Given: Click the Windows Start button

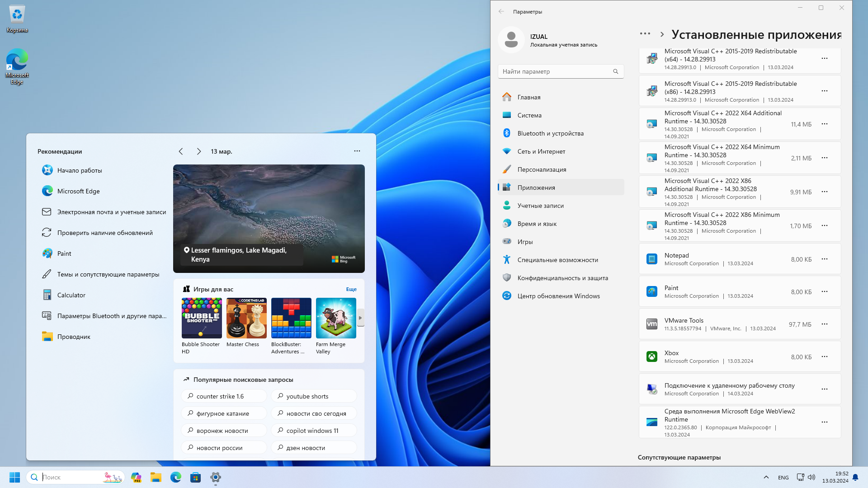Looking at the screenshot, I should (x=14, y=477).
